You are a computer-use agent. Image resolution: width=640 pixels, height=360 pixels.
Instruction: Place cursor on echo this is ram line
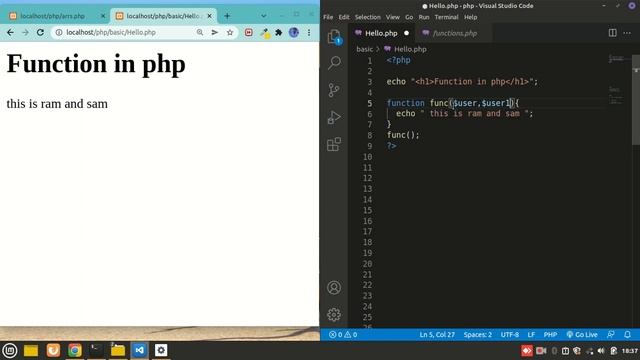[x=464, y=113]
